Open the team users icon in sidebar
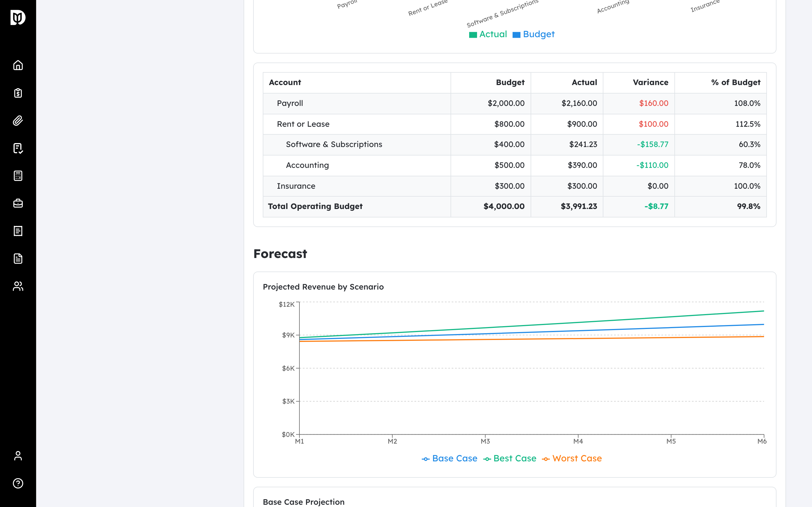Screen dimensions: 812x507 click(18, 286)
